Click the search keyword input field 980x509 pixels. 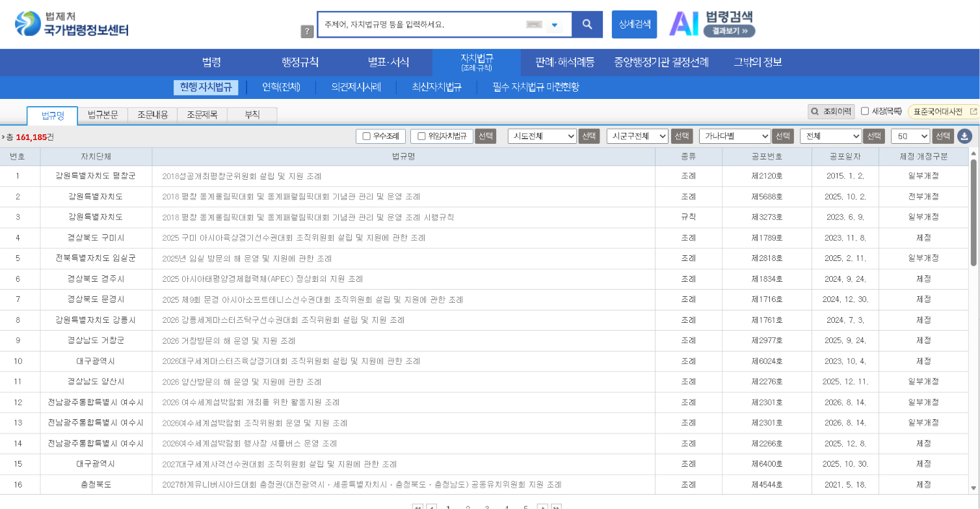point(423,25)
